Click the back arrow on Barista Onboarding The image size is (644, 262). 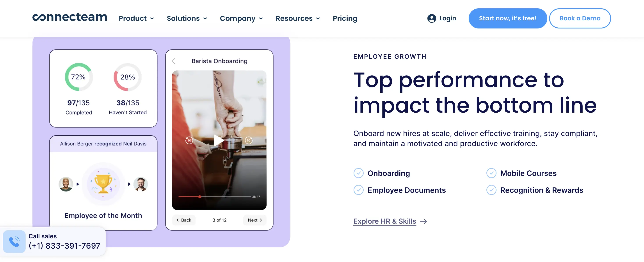click(174, 61)
